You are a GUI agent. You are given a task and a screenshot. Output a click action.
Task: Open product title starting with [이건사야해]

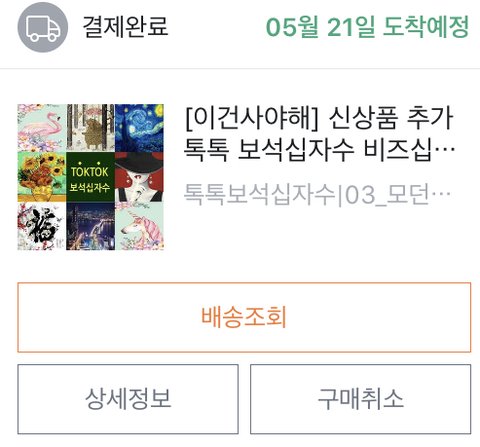[319, 118]
